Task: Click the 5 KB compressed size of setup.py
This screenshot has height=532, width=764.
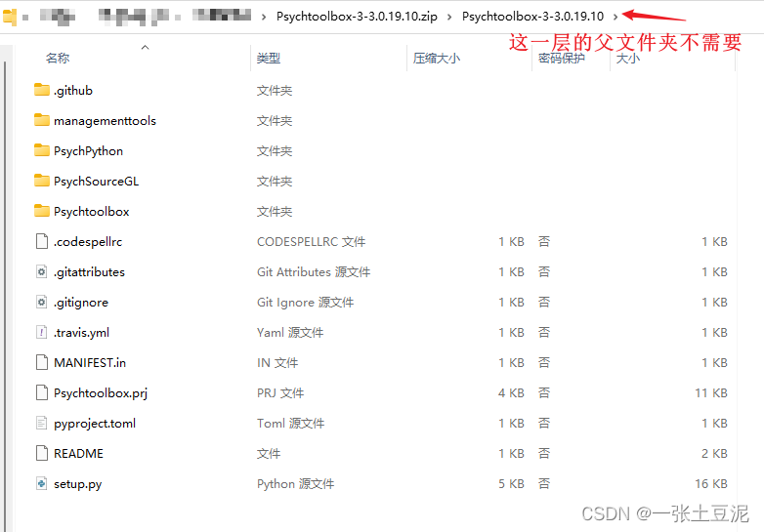Action: coord(511,484)
